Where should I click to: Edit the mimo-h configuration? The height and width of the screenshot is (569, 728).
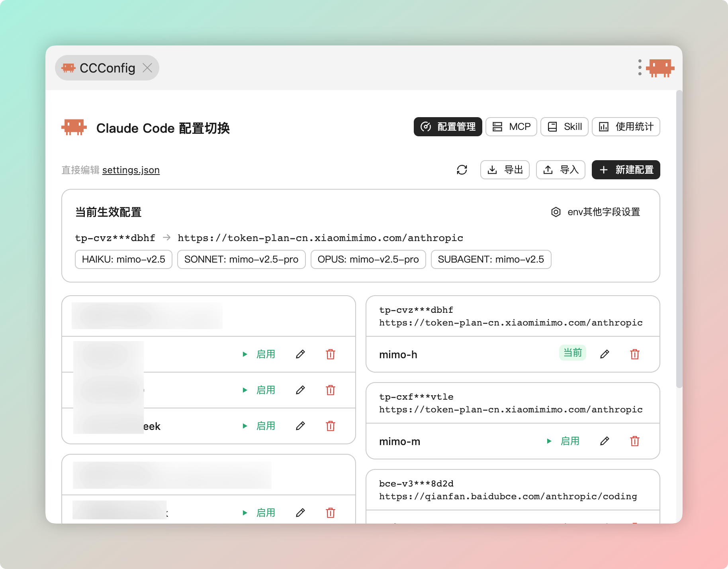coord(605,354)
